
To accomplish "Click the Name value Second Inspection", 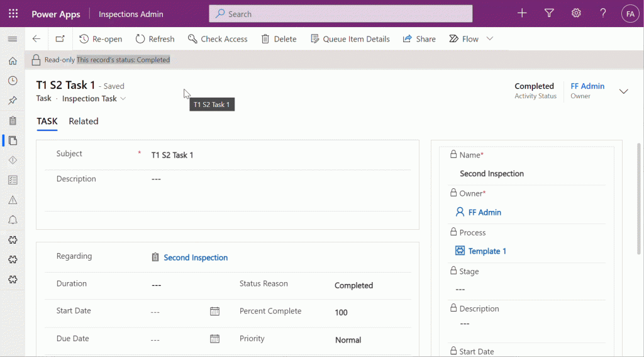I will (x=492, y=174).
